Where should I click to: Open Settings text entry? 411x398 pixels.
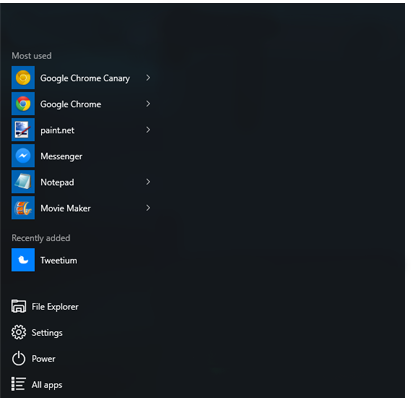(47, 333)
